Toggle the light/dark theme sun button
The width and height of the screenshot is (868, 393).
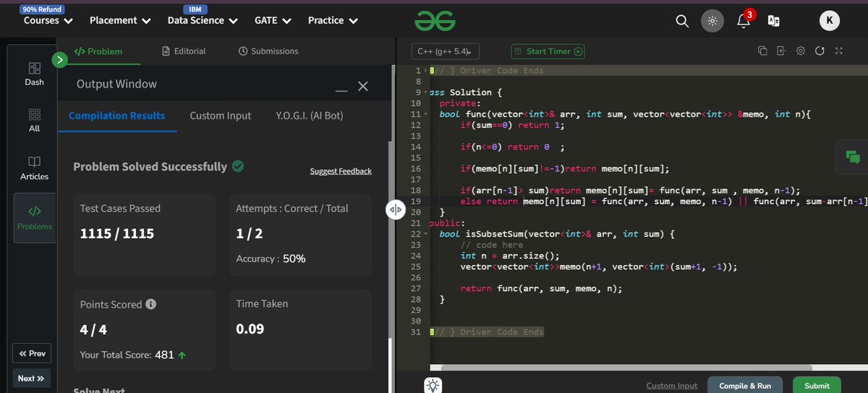(712, 21)
